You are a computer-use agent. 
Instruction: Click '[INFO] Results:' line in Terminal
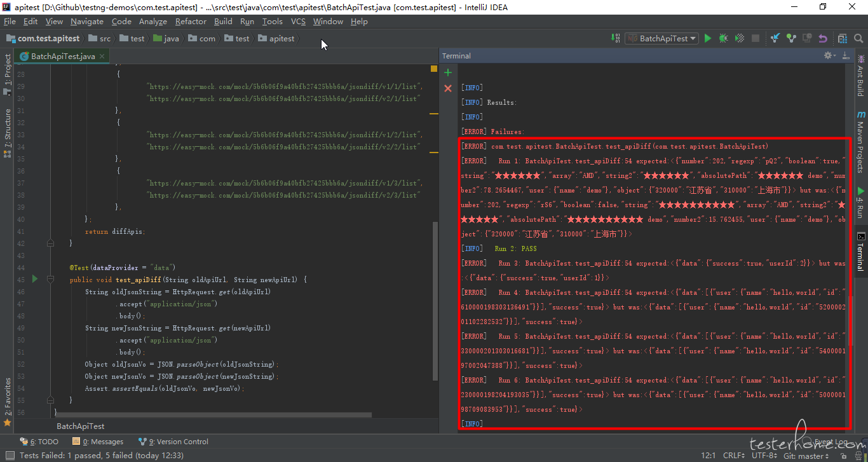(489, 102)
